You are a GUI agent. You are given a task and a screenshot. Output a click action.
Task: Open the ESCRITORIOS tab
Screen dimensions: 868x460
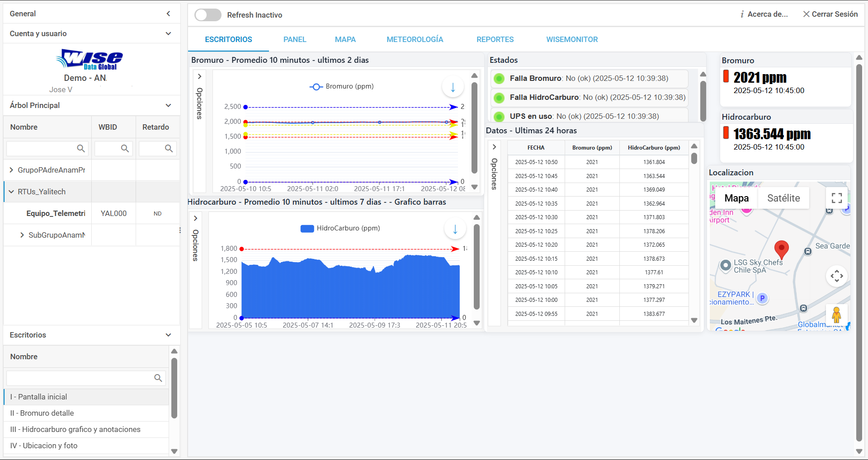click(x=228, y=39)
